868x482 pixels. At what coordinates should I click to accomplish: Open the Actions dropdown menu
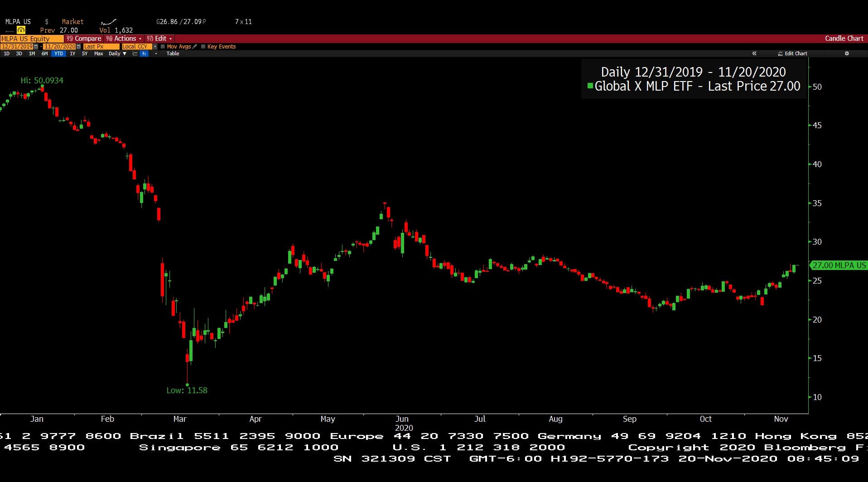(x=124, y=39)
